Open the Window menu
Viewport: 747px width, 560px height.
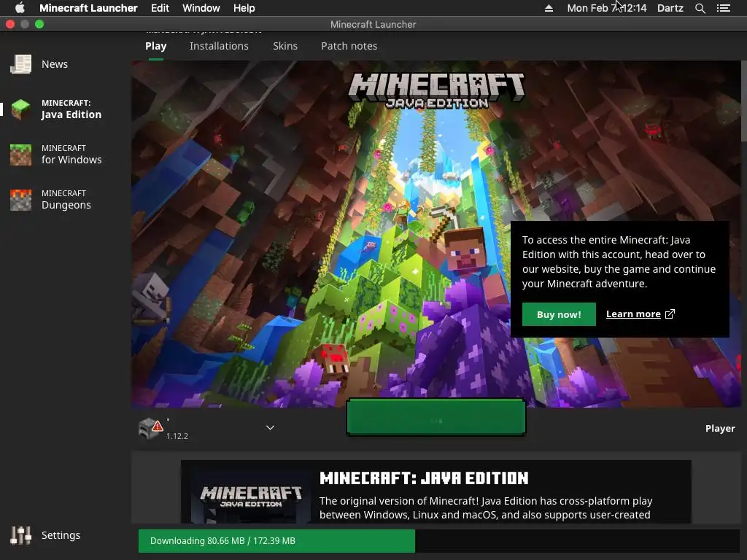tap(201, 8)
